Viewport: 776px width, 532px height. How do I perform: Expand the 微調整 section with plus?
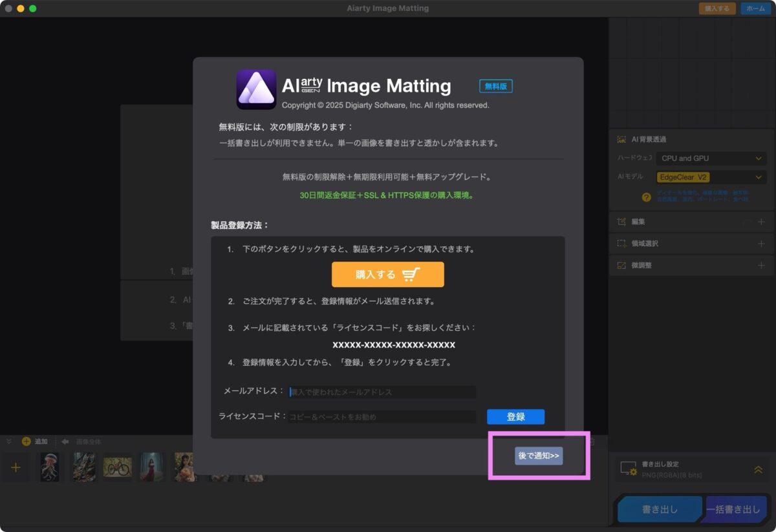pos(761,266)
